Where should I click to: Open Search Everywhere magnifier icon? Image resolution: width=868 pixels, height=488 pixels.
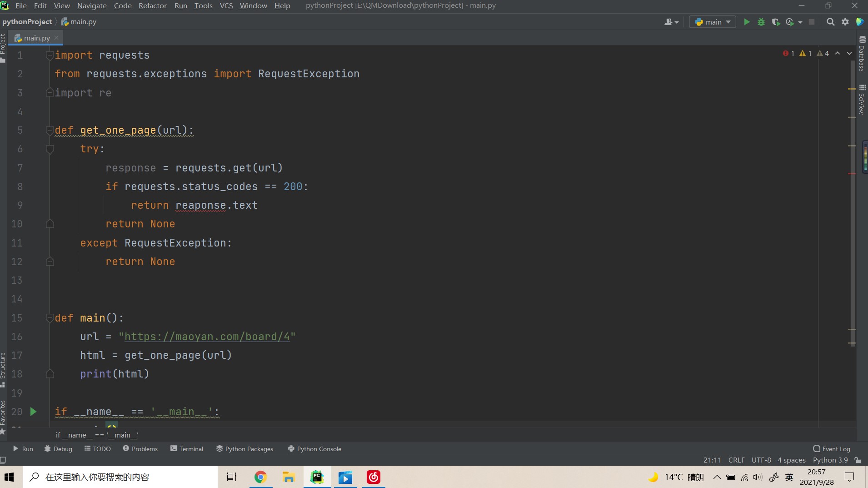pyautogui.click(x=830, y=22)
